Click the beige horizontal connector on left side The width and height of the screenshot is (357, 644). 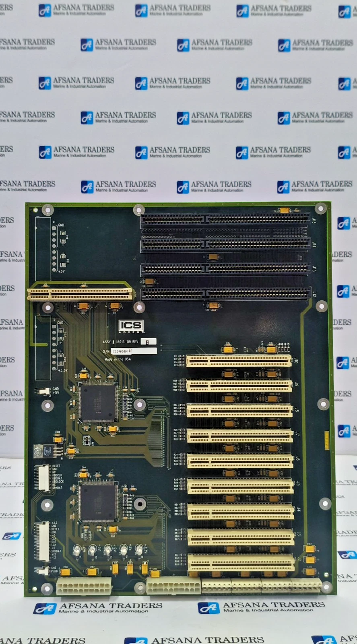click(x=80, y=294)
